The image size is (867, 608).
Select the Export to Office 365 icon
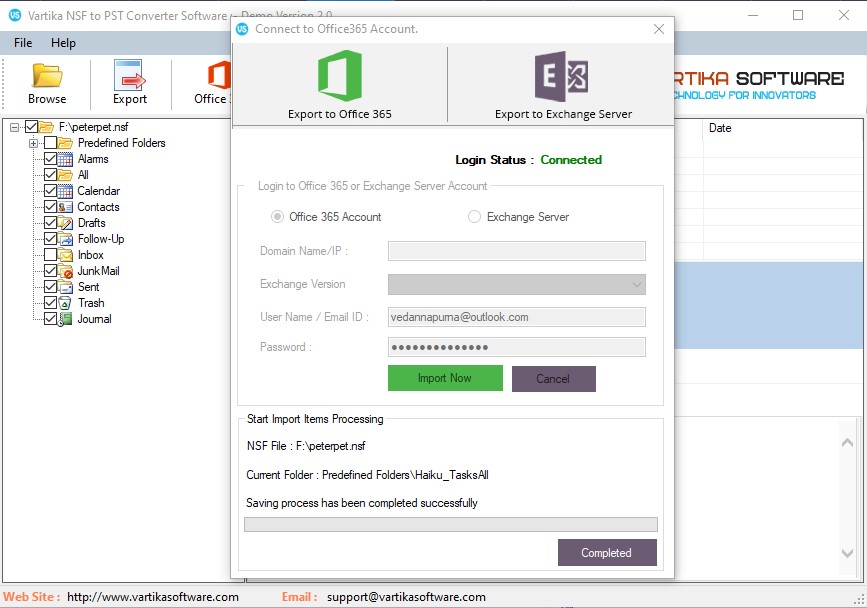pyautogui.click(x=340, y=76)
